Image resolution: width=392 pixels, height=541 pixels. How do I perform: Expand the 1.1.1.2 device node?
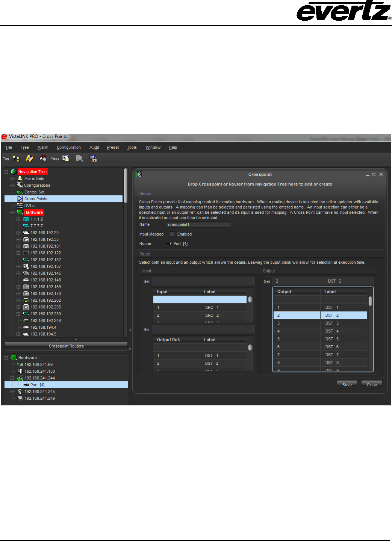coord(18,219)
